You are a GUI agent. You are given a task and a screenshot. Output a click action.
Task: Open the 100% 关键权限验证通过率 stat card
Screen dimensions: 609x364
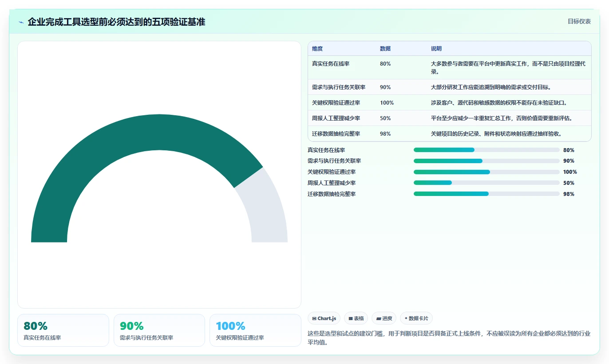[255, 330]
